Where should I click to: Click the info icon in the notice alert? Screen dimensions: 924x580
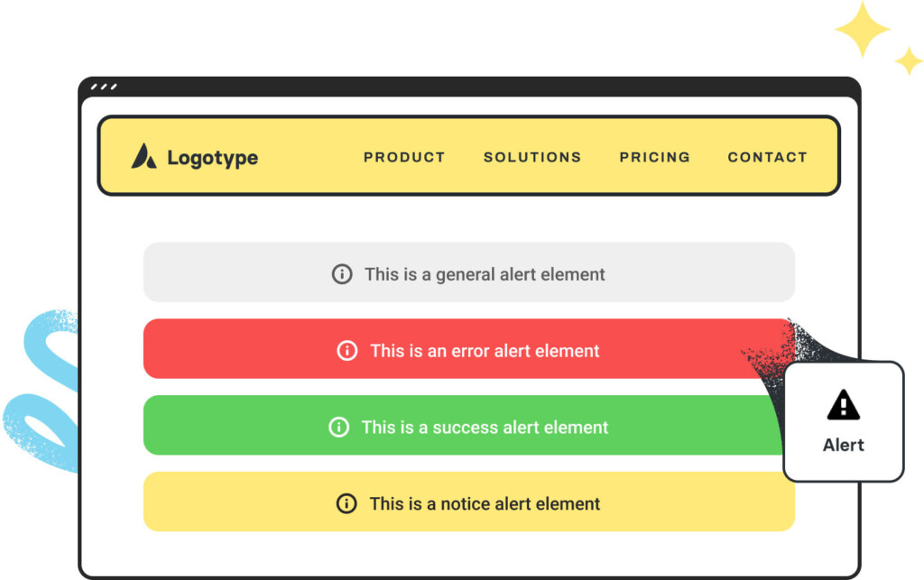tap(346, 504)
